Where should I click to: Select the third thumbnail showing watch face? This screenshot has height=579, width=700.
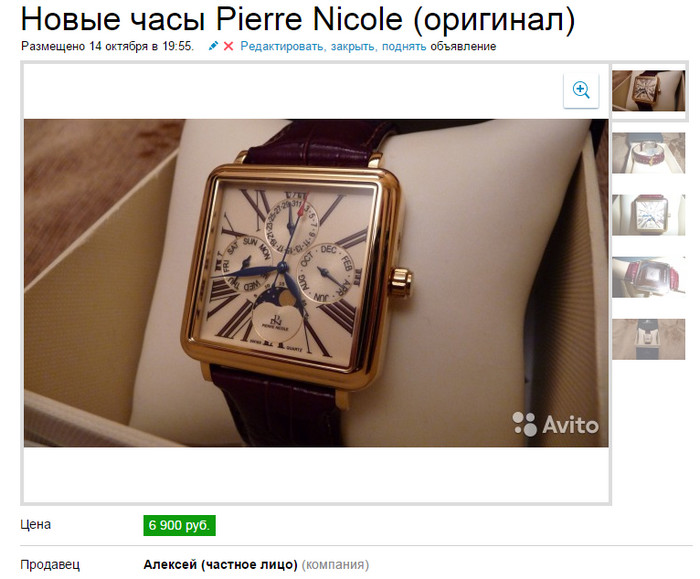tap(648, 215)
